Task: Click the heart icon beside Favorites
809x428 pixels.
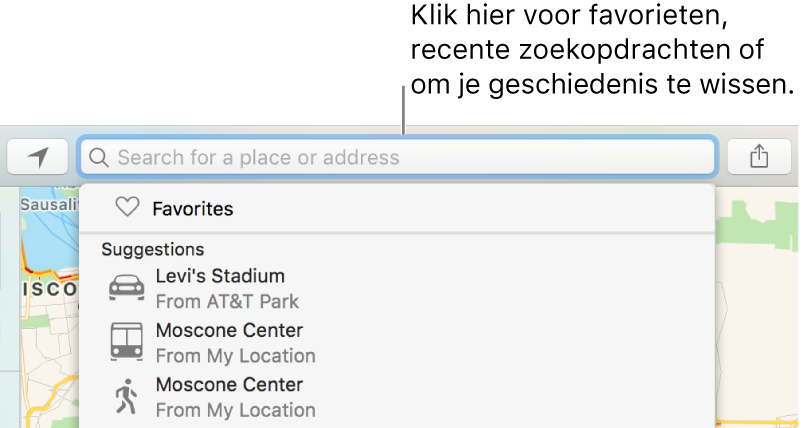Action: click(127, 207)
